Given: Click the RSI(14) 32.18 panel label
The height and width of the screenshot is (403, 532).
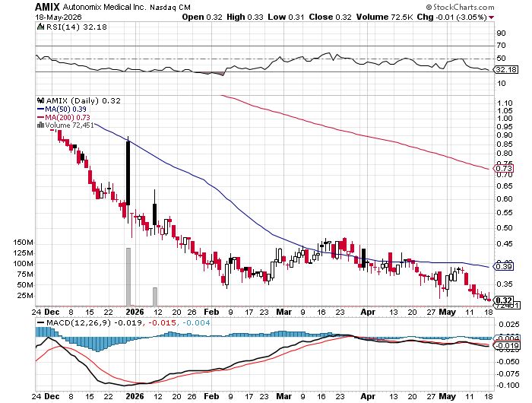Looking at the screenshot, I should click(76, 27).
